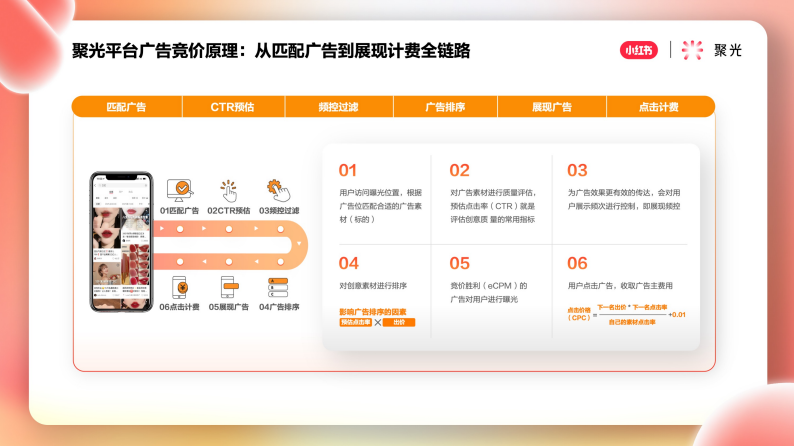
Task: Click the 01匹配广告 monitor checkmark icon
Action: click(180, 190)
